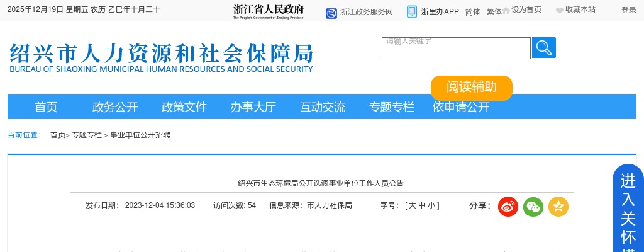The height and width of the screenshot is (252, 644).
Task: Open the 进入关怀模式 side panel
Action: pyautogui.click(x=628, y=208)
